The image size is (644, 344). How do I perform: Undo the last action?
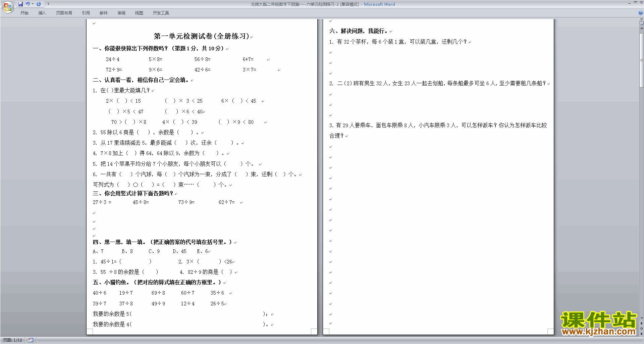28,4
